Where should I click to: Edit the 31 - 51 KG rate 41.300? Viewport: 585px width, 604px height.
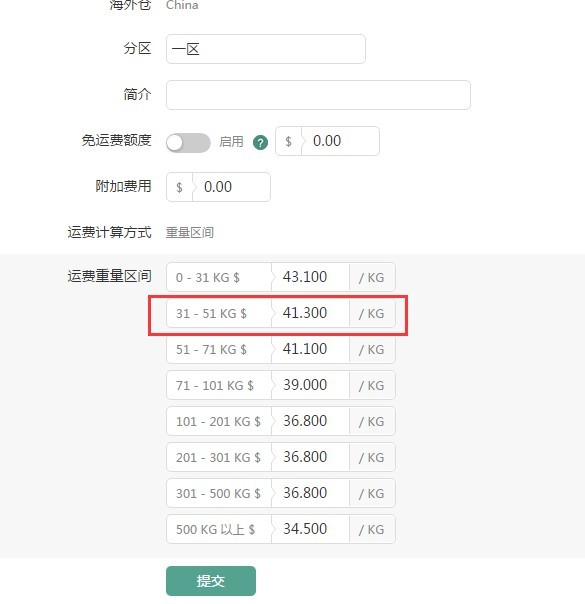310,313
